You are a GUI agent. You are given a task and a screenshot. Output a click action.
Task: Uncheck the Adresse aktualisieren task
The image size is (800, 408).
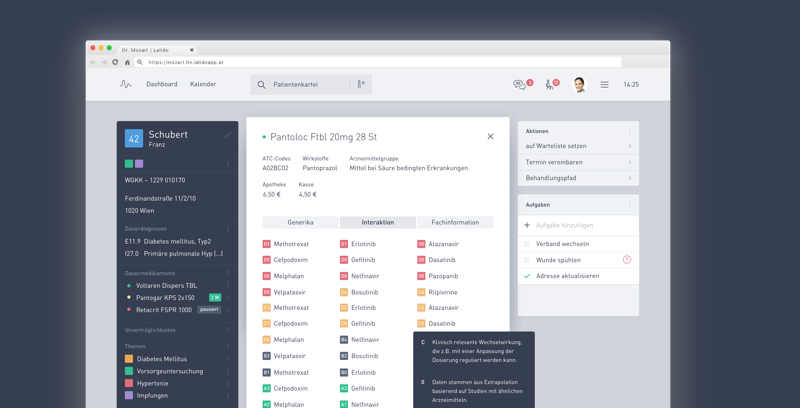[527, 276]
